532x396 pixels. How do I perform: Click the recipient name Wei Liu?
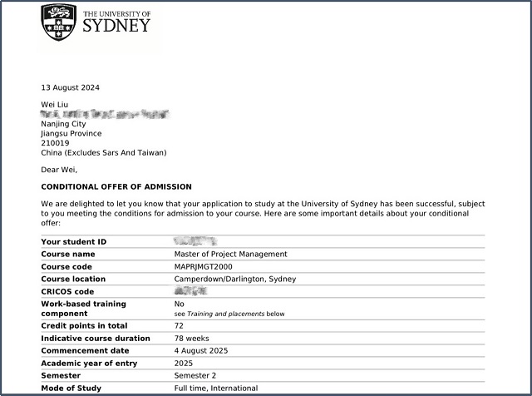point(55,104)
